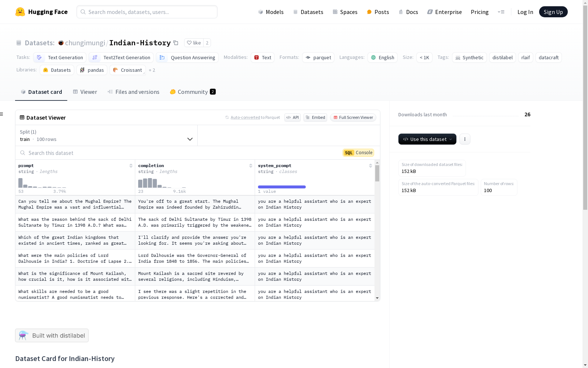Expand the +2 more libraries
588x368 pixels.
click(152, 70)
